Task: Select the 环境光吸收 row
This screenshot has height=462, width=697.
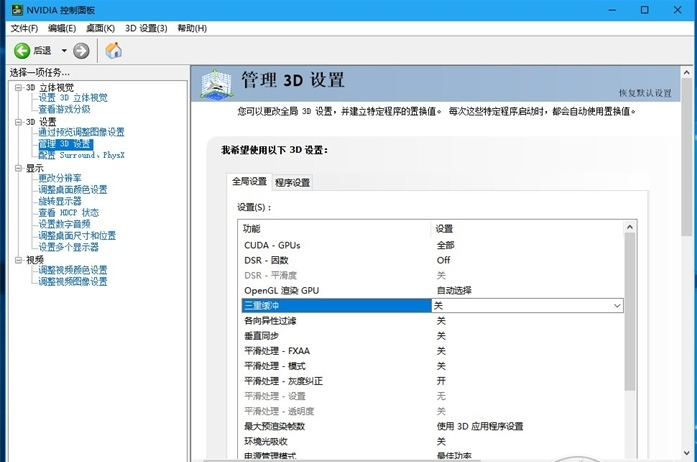Action: click(432, 442)
